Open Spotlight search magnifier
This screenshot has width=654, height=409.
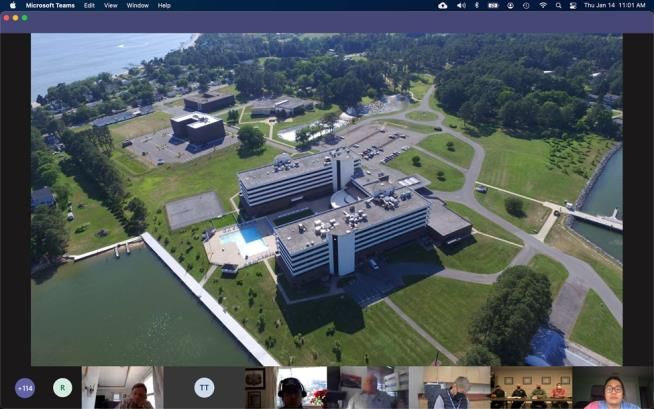tap(558, 5)
